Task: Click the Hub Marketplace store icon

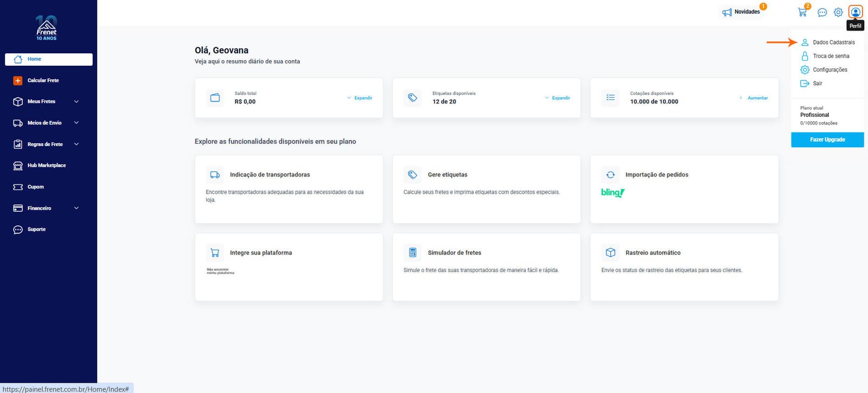Action: click(18, 166)
